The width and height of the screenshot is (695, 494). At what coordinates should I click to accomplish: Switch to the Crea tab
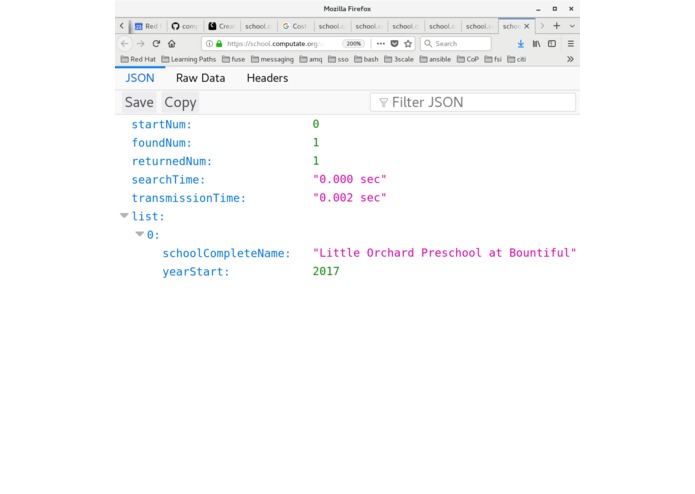(221, 26)
